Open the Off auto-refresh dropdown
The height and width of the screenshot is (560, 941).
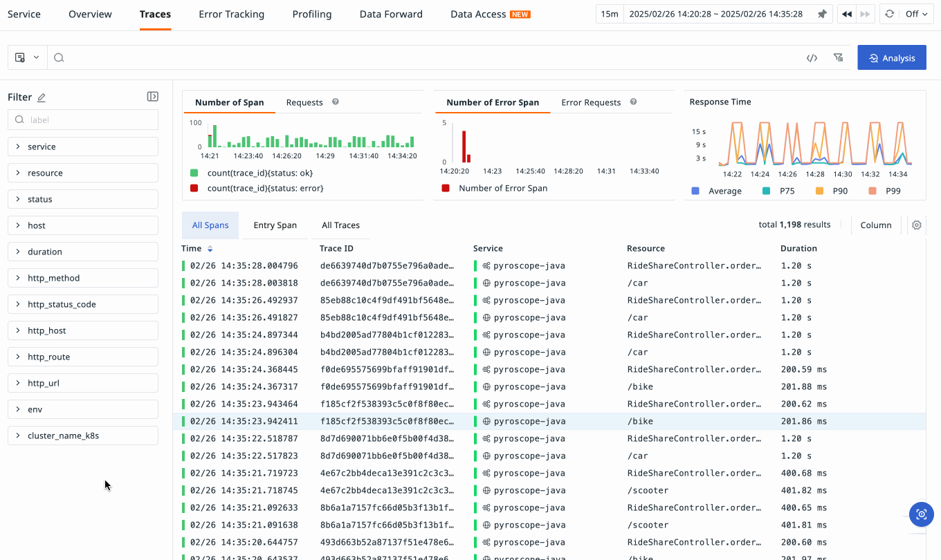pos(917,14)
